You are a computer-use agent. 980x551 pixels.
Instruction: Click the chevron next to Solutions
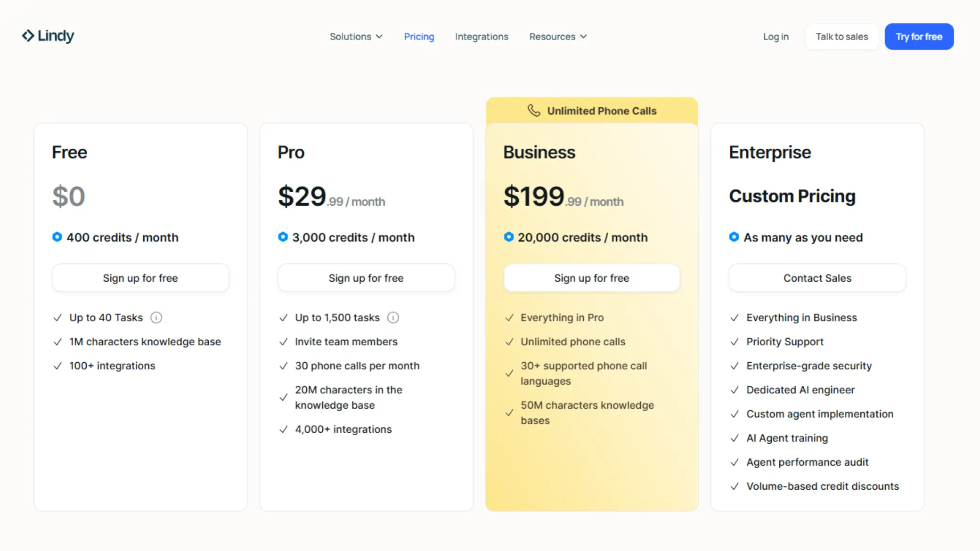click(379, 36)
